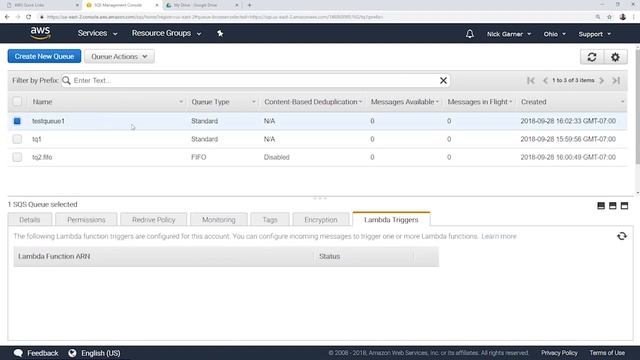This screenshot has height=360, width=640.
Task: Focus the Filter by Prefix text field
Action: click(x=255, y=80)
